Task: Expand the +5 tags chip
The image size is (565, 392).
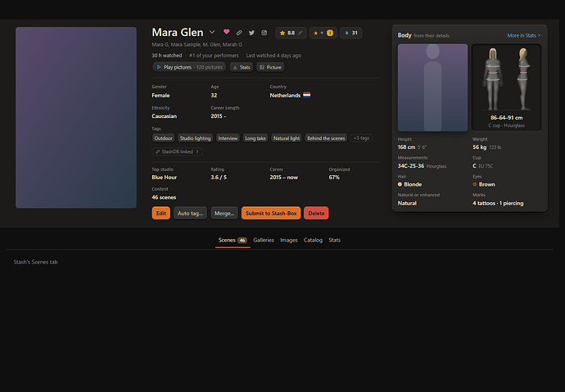Action: pyautogui.click(x=361, y=138)
